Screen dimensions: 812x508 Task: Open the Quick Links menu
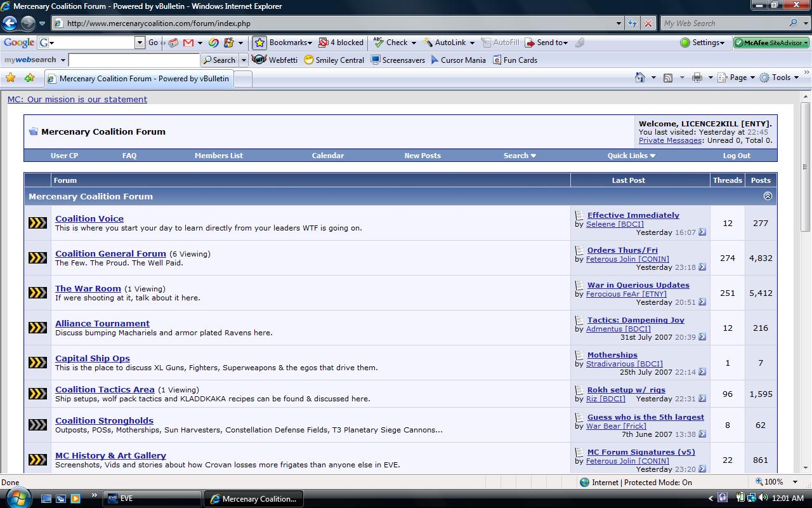pyautogui.click(x=631, y=156)
